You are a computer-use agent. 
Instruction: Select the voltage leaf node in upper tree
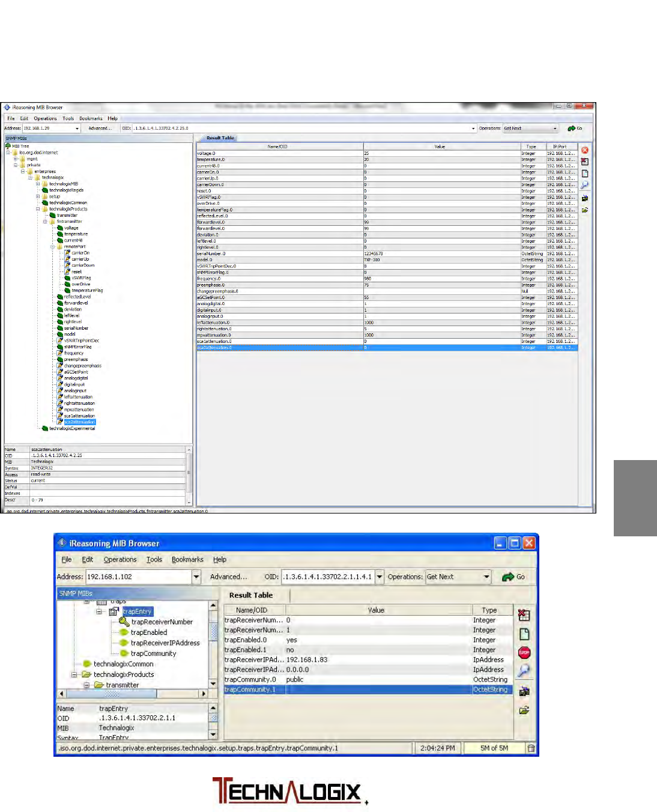[x=71, y=228]
